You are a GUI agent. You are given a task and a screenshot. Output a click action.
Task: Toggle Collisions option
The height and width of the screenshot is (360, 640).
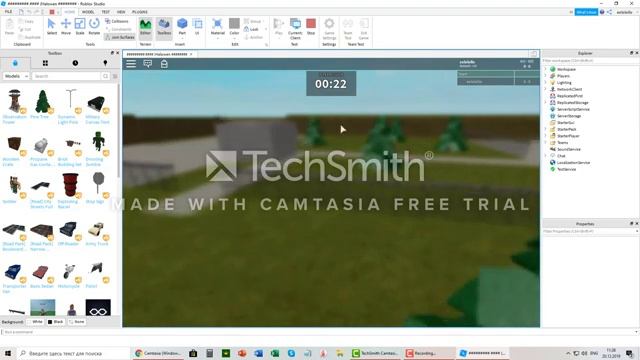click(117, 21)
